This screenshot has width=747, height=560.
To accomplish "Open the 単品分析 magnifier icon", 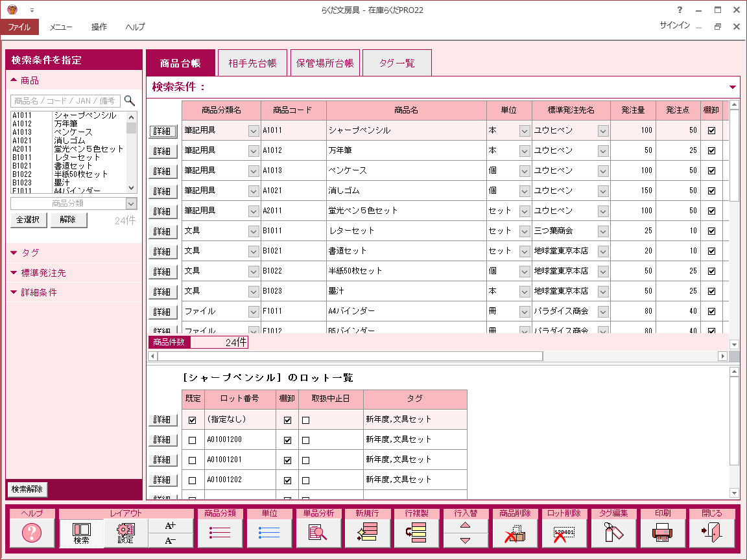I will pos(318,532).
